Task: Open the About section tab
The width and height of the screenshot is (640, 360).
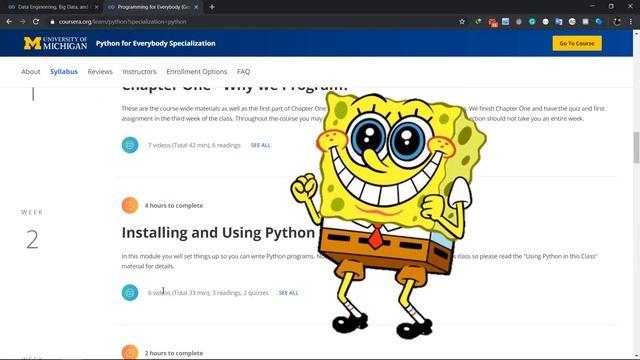Action: pos(31,71)
